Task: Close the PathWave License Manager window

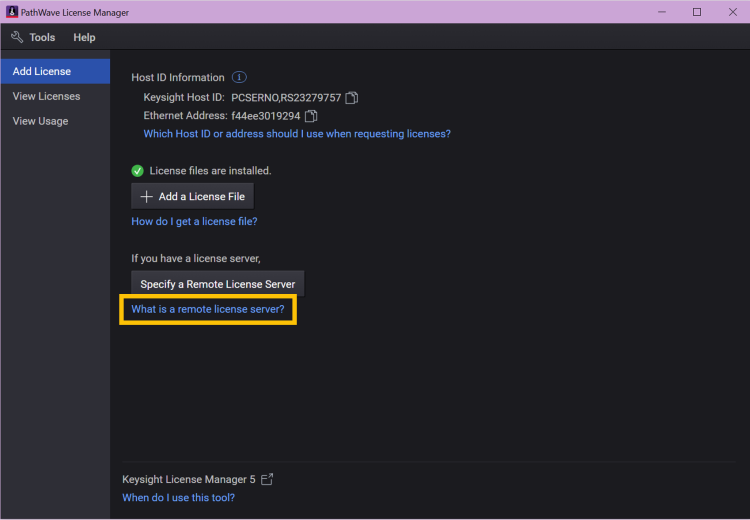Action: pyautogui.click(x=733, y=12)
